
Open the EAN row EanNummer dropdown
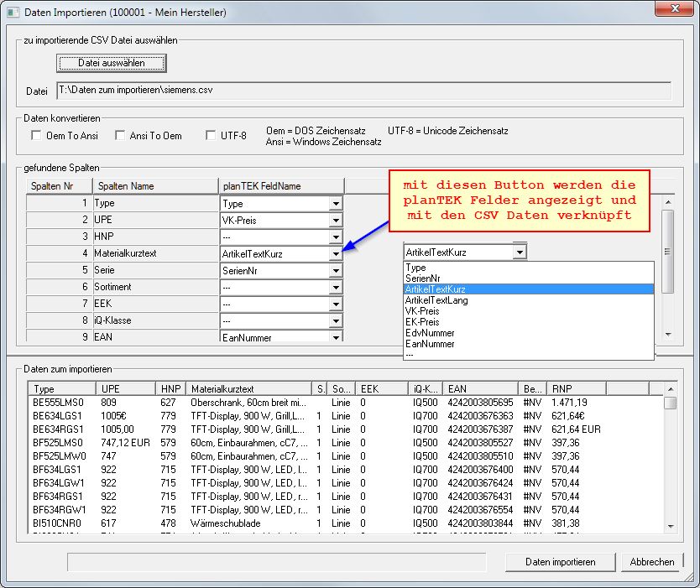(x=336, y=337)
